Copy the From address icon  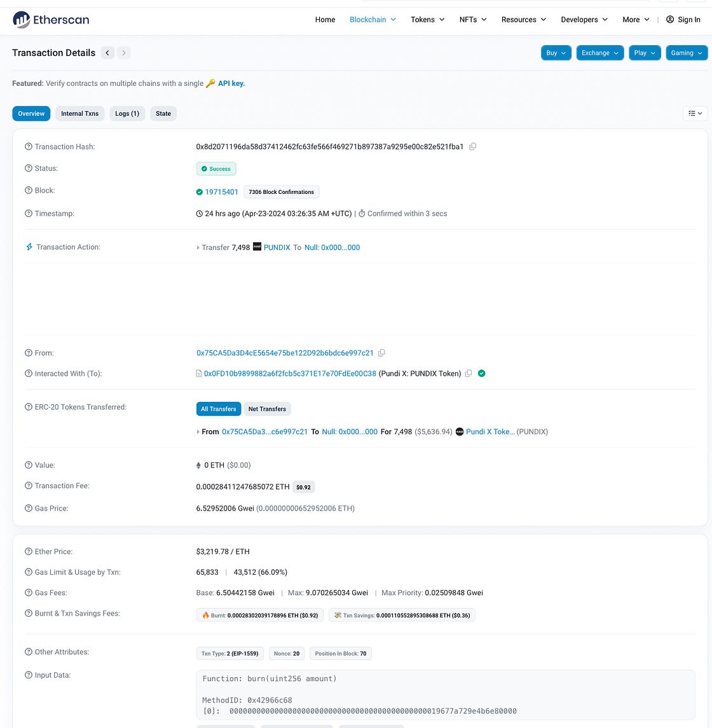[x=381, y=353]
